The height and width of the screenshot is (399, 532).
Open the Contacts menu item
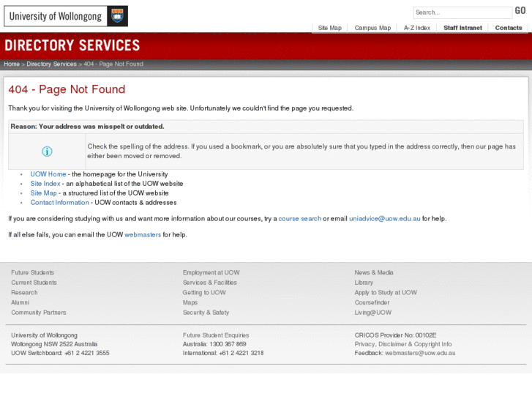509,28
